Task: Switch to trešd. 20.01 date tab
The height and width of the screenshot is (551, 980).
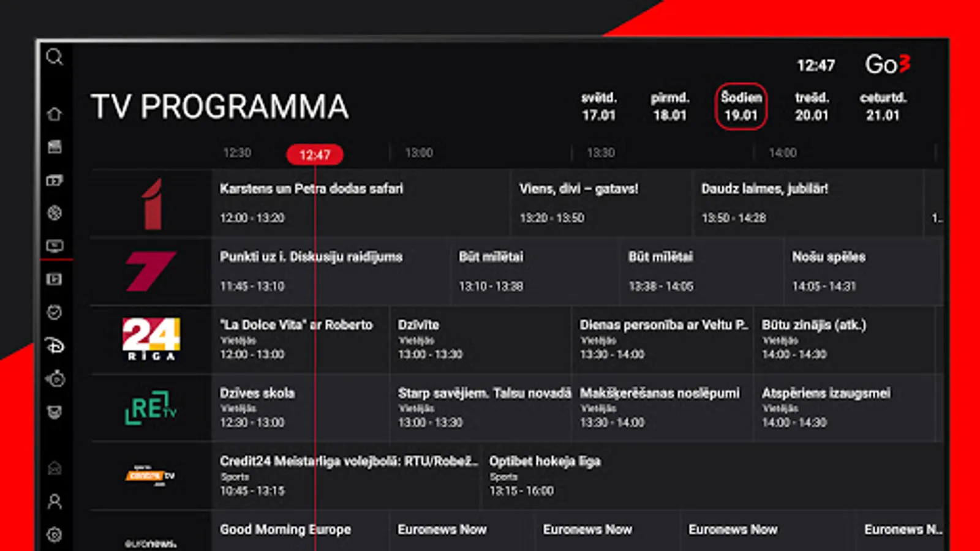Action: (812, 107)
